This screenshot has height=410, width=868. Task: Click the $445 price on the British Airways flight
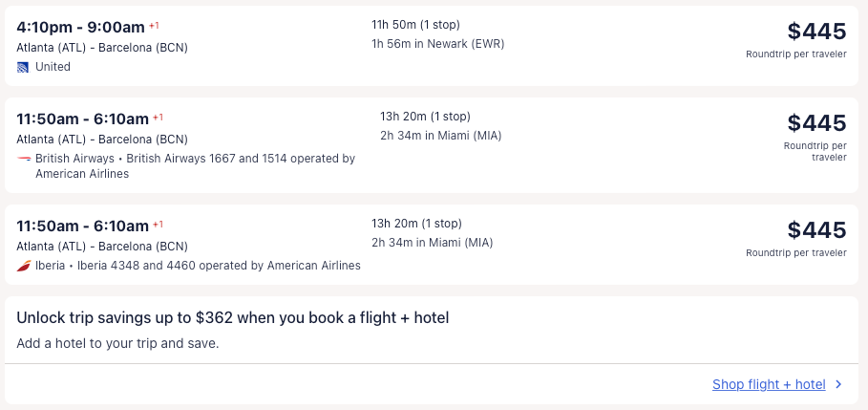(816, 123)
